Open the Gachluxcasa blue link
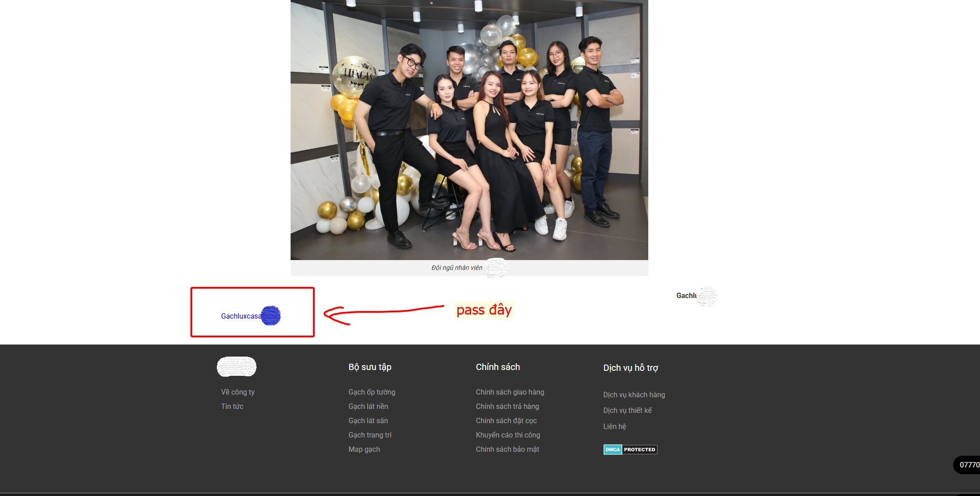The image size is (980, 496). click(x=241, y=316)
